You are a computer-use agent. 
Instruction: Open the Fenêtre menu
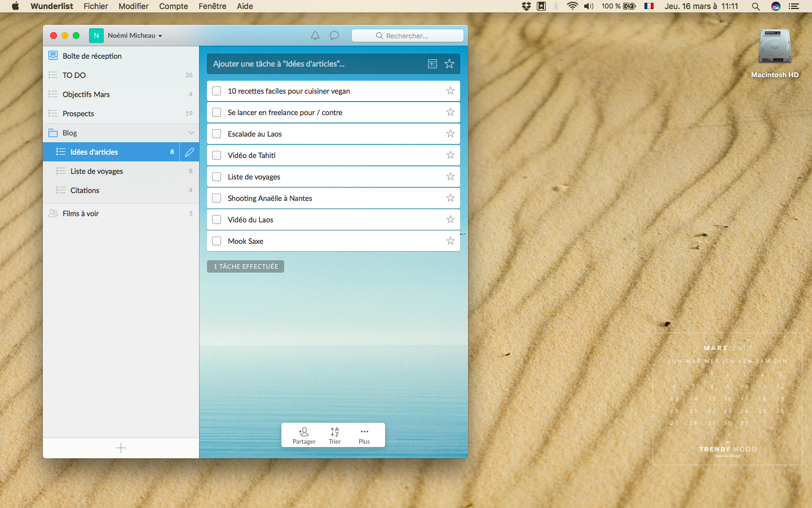[212, 6]
